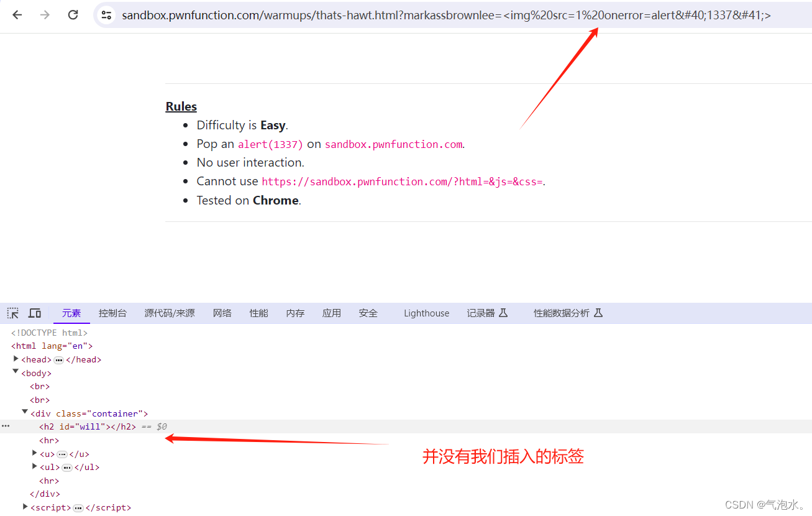Collapse the body element node

[16, 372]
